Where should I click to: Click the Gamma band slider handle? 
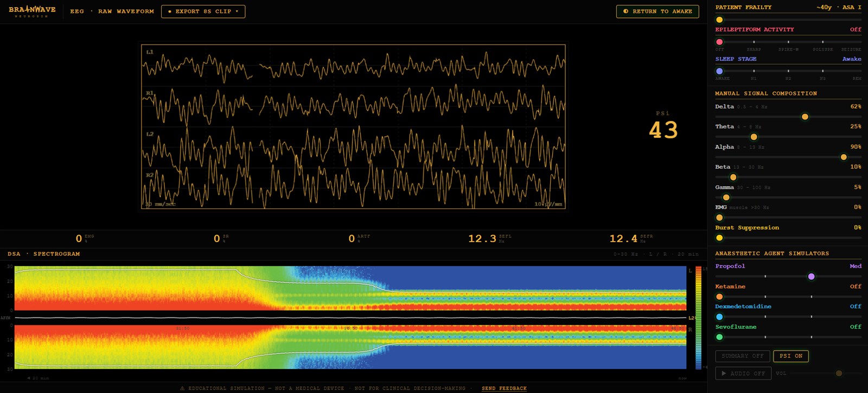point(726,198)
